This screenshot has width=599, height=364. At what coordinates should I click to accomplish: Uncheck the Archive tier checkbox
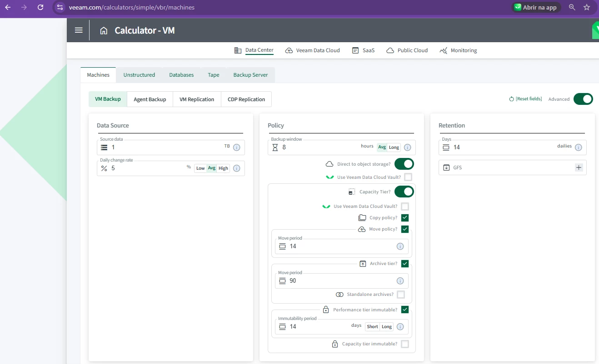point(405,264)
